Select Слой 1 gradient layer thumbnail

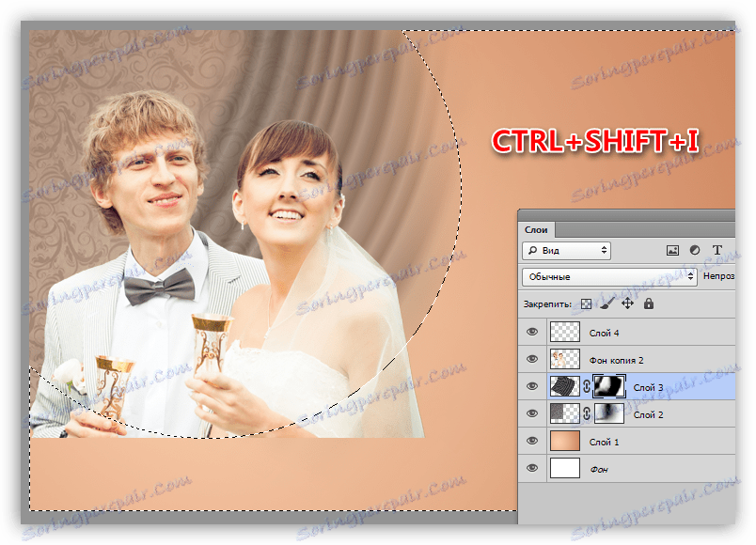564,441
